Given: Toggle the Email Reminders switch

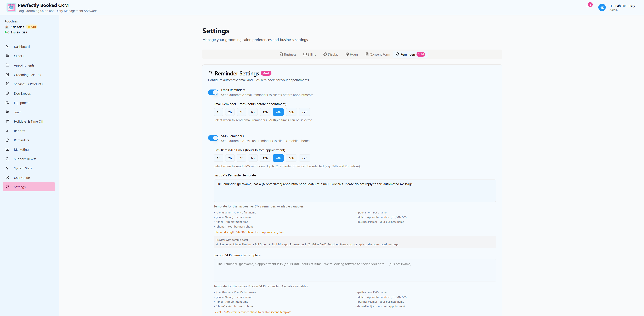Looking at the screenshot, I should [213, 92].
